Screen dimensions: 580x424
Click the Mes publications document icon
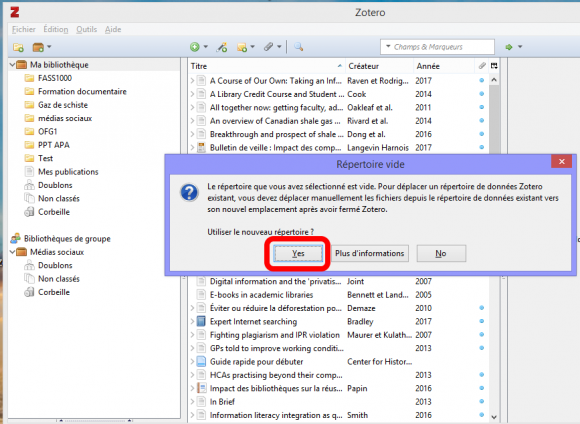click(x=29, y=172)
